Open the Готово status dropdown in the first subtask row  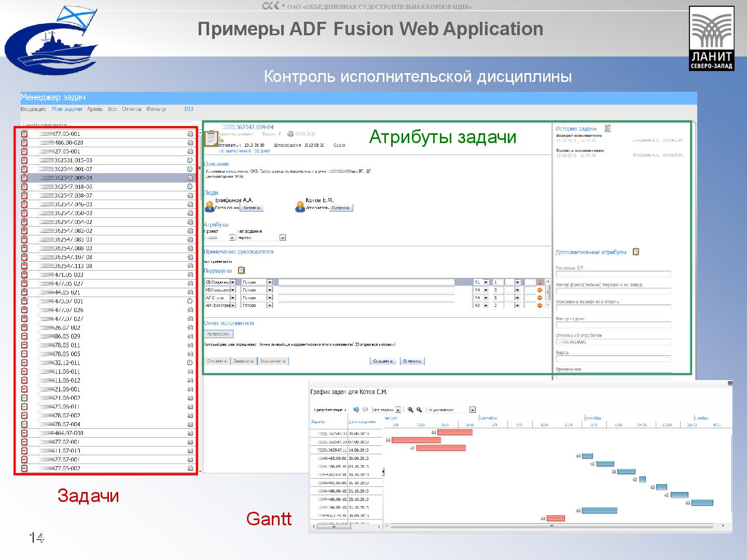(x=269, y=282)
